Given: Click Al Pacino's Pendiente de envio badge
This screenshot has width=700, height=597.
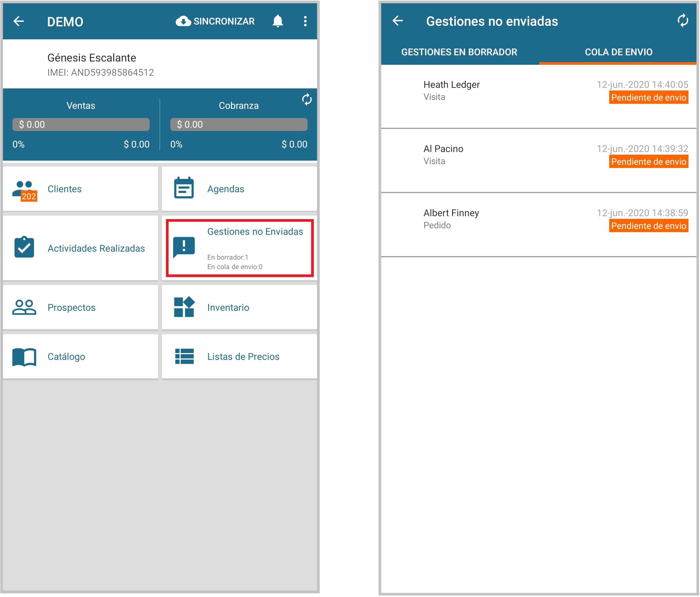Looking at the screenshot, I should 648,161.
